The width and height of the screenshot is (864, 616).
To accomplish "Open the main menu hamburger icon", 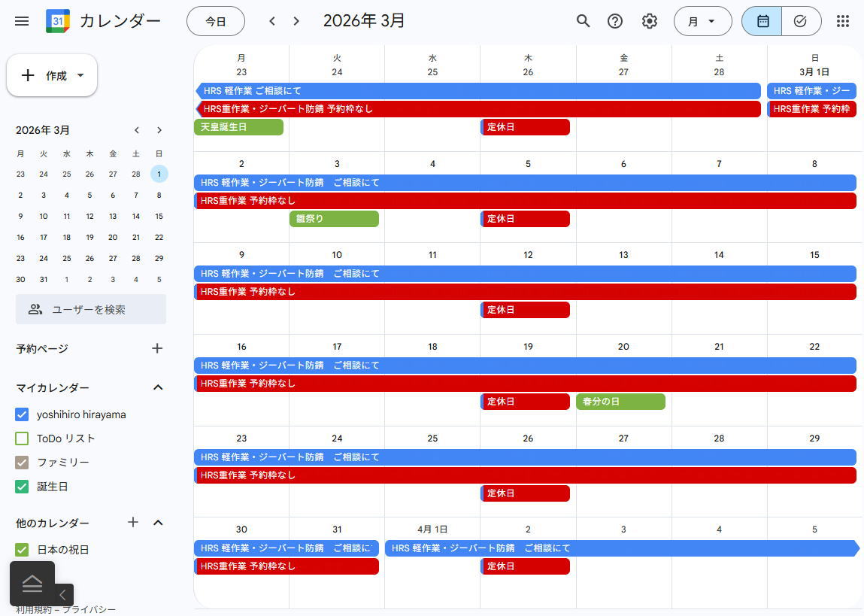I will coord(22,21).
